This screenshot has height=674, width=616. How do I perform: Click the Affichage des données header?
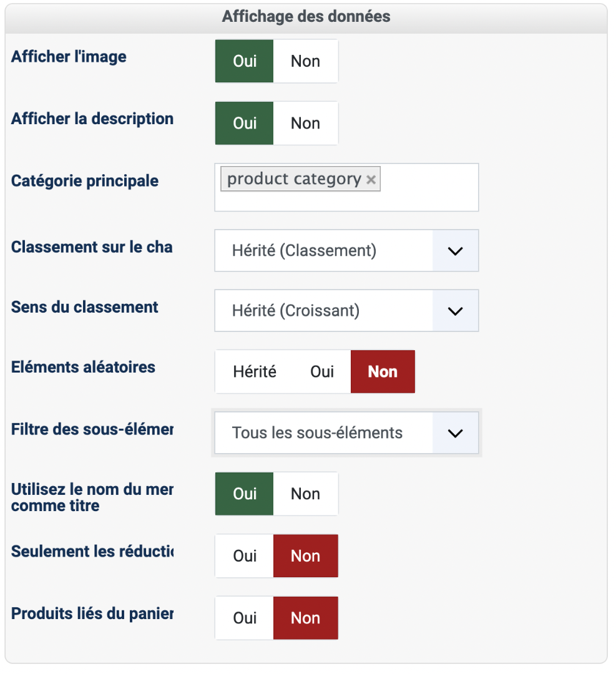pyautogui.click(x=306, y=17)
